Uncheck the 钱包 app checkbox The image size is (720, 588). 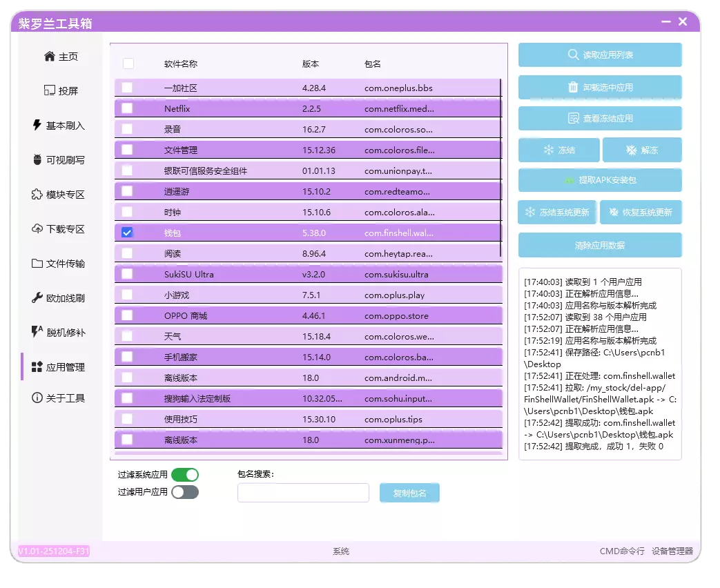(x=126, y=233)
